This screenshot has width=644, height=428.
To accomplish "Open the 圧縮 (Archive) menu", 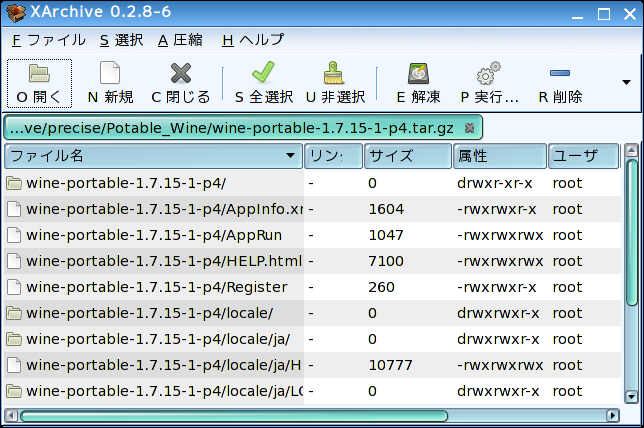I will (x=180, y=40).
